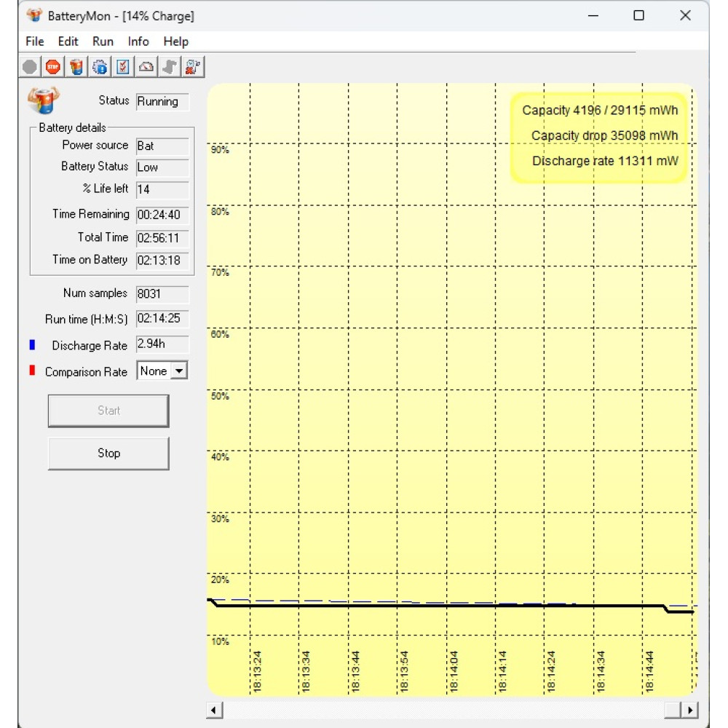The height and width of the screenshot is (728, 728).
Task: Click the yellow capacity info box on graph
Action: click(x=598, y=136)
